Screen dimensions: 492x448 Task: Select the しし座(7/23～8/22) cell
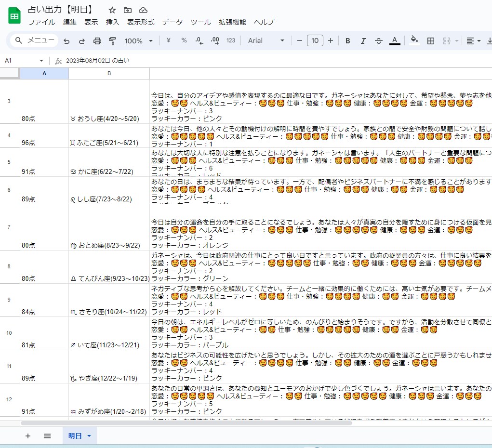pyautogui.click(x=109, y=190)
